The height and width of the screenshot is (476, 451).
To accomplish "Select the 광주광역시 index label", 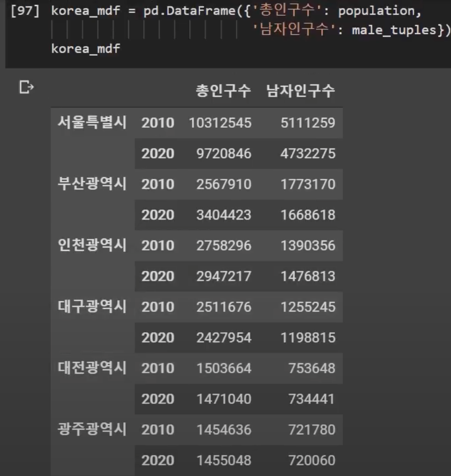I will pos(92,429).
